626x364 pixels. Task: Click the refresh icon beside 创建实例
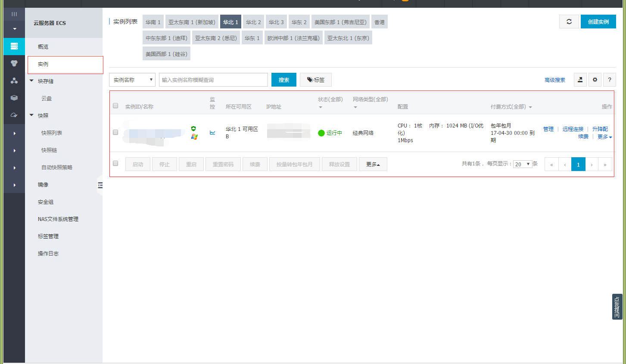pyautogui.click(x=569, y=22)
